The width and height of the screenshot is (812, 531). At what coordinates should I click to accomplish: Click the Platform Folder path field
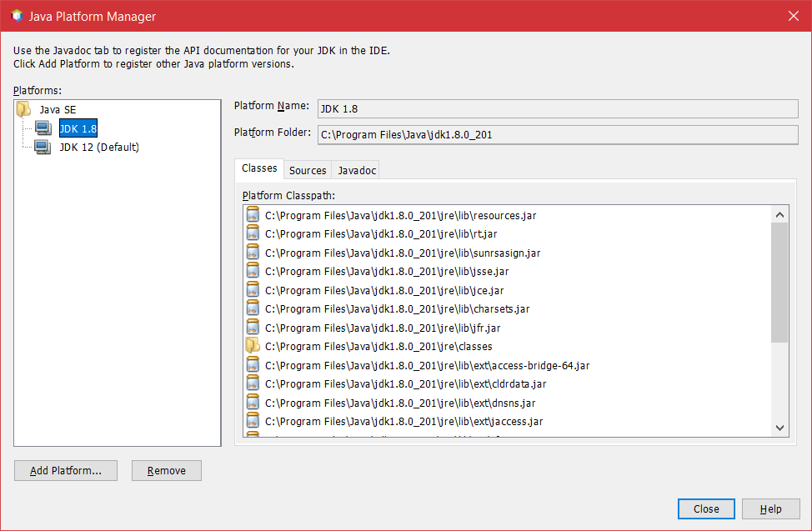point(557,134)
